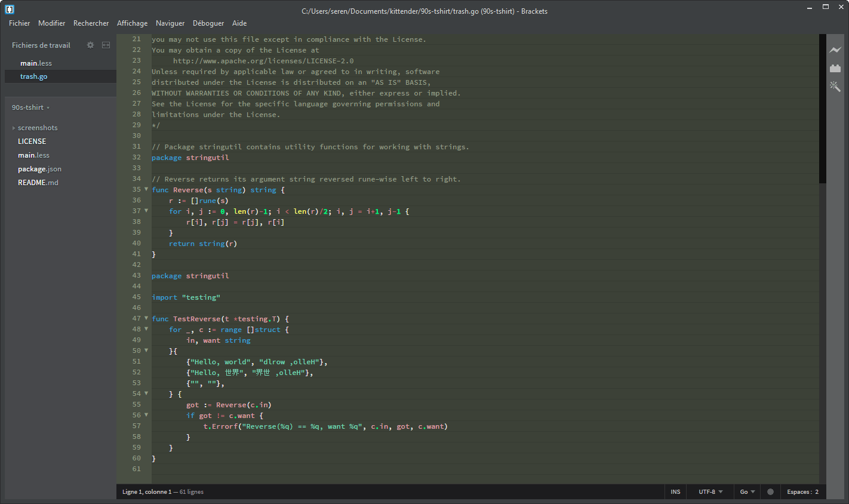The height and width of the screenshot is (504, 849).
Task: Open the Affichage menu
Action: coord(132,23)
